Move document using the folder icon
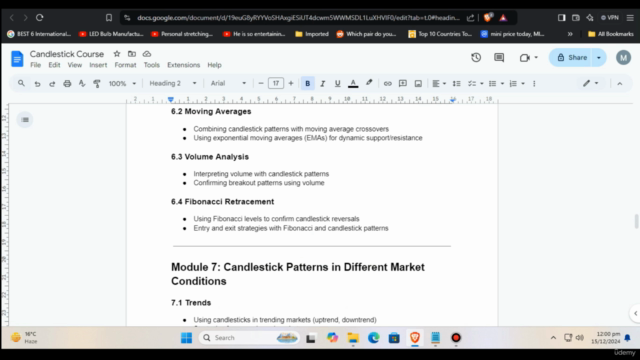640x360 pixels. (131, 54)
